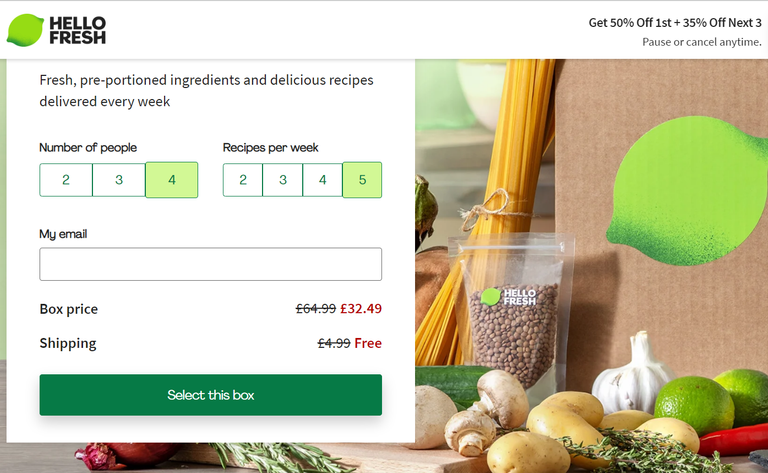Click the HELLO FRESH wordmark in header
768x473 pixels.
coord(77,30)
